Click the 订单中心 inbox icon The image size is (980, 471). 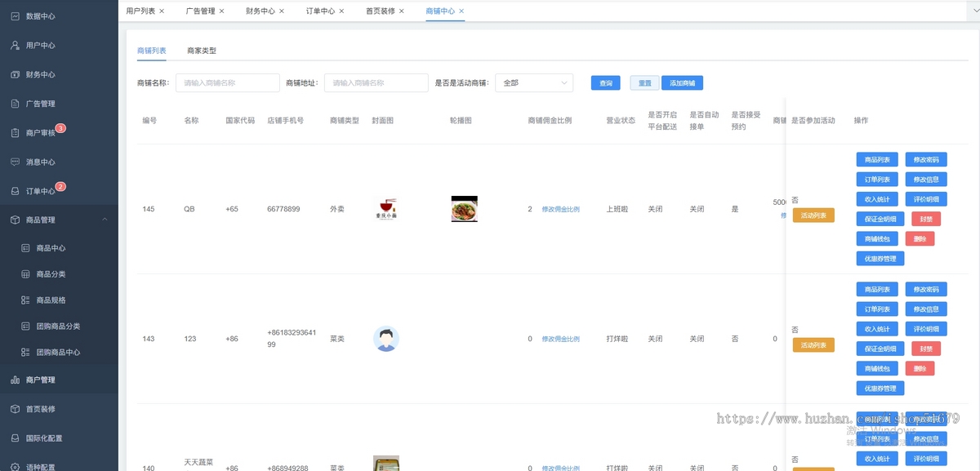coord(15,191)
